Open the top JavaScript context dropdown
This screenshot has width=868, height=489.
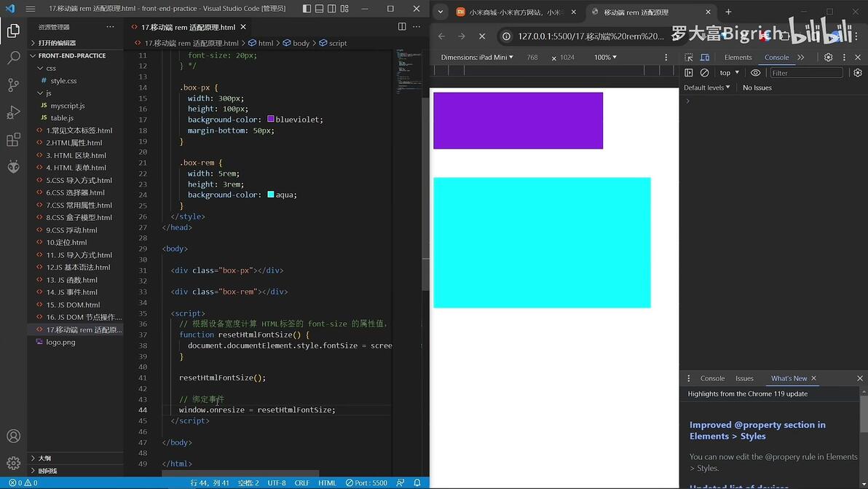729,73
